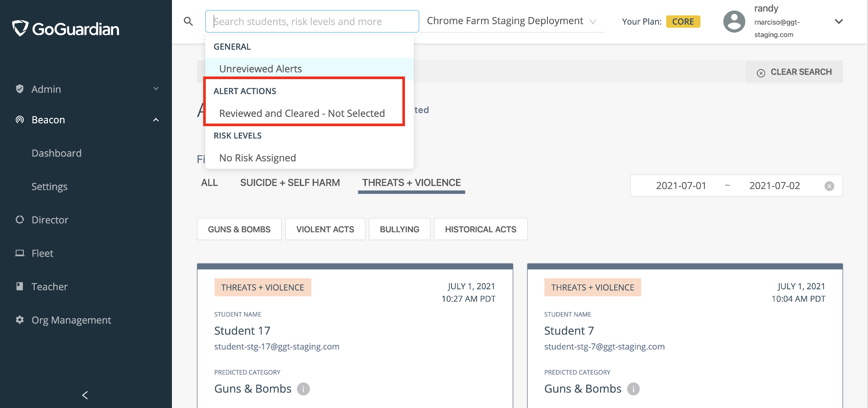Switch to SUICIDE + SELF HARM tab

[290, 182]
